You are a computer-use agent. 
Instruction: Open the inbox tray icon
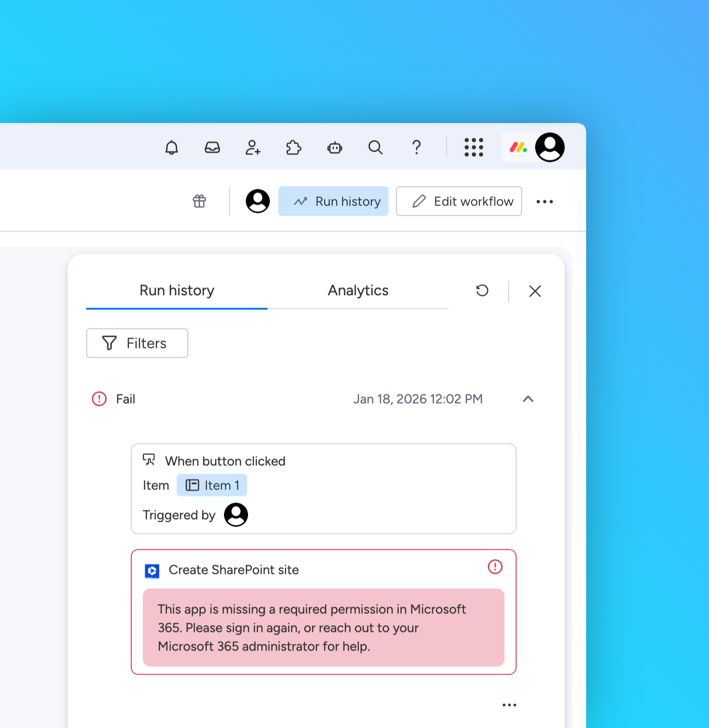click(212, 148)
